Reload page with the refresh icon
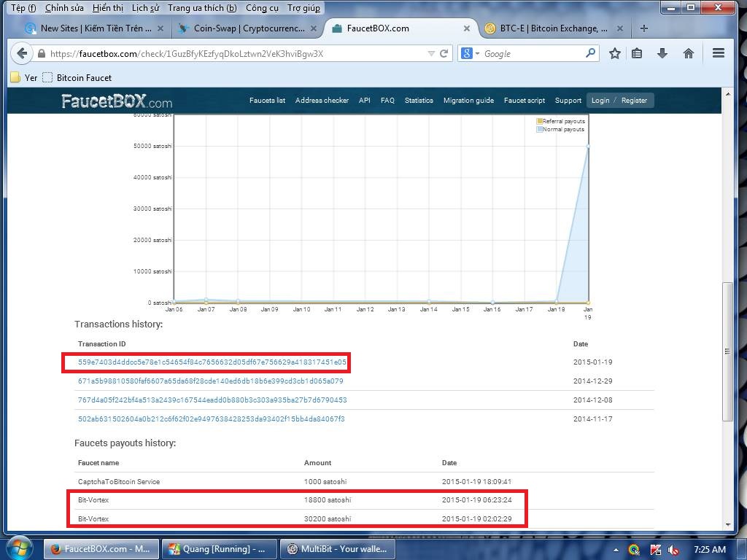This screenshot has width=747, height=560. 444,53
